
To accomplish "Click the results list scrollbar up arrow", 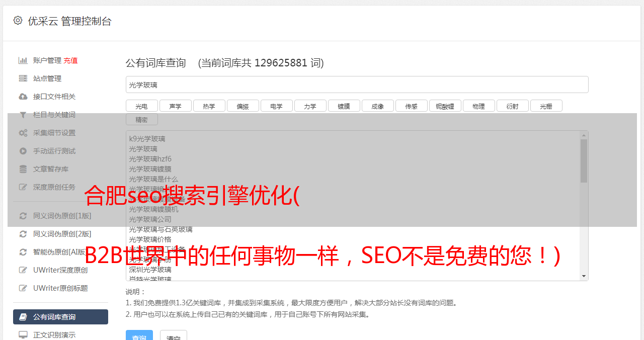I will pos(584,135).
